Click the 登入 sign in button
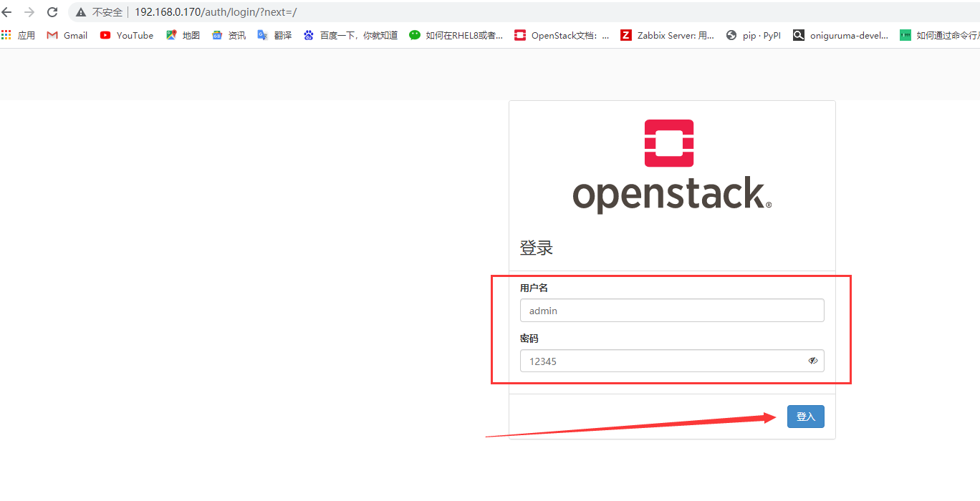The height and width of the screenshot is (501, 980). [806, 417]
